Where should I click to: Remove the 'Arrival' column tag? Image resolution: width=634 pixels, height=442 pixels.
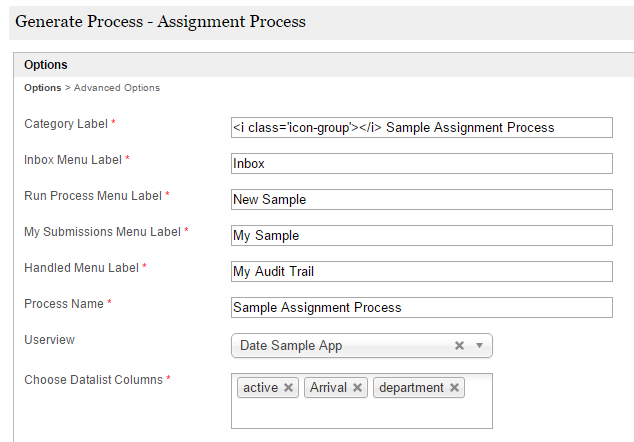click(x=358, y=388)
